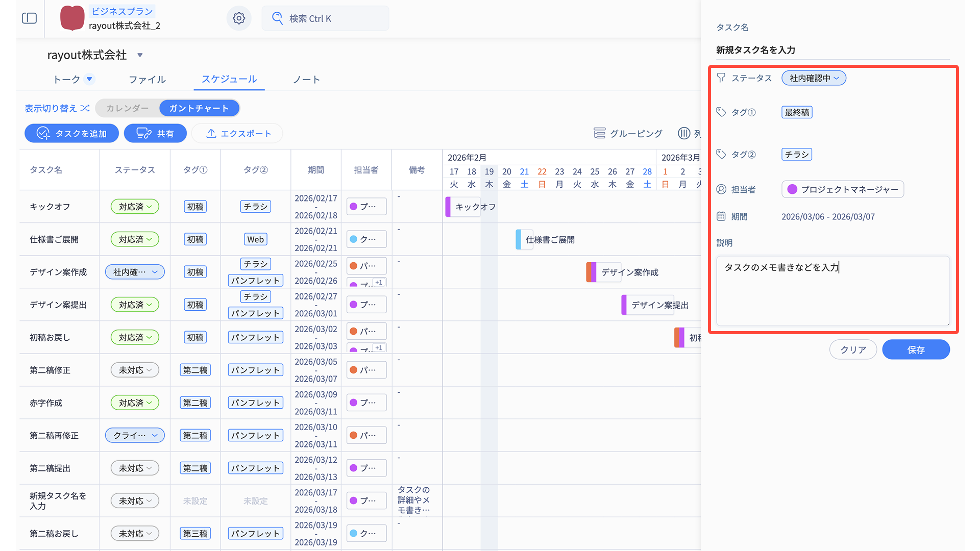Click the view switch shuffle icon
The image size is (980, 551).
pos(85,108)
